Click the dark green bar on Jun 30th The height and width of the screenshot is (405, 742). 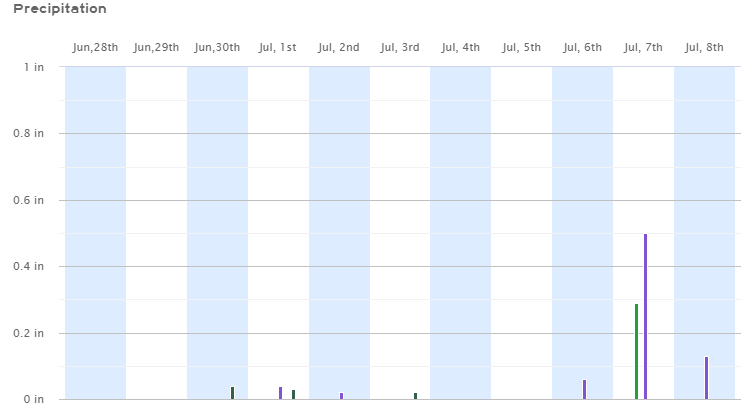pos(232,393)
